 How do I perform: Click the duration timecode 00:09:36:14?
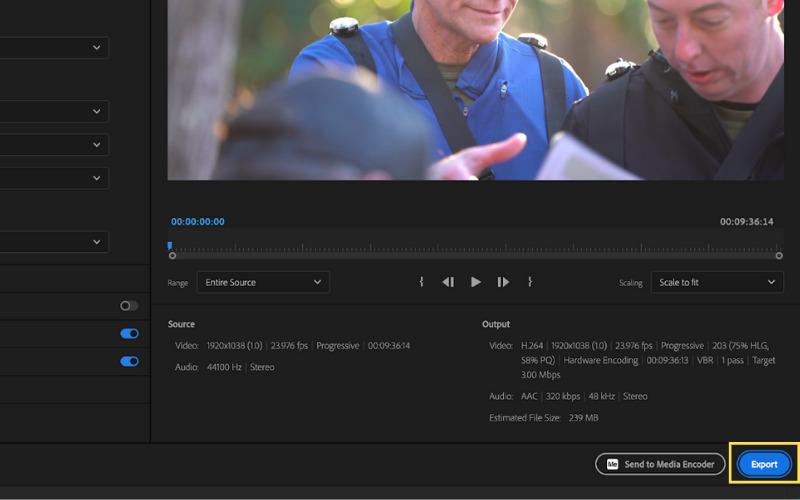(746, 221)
